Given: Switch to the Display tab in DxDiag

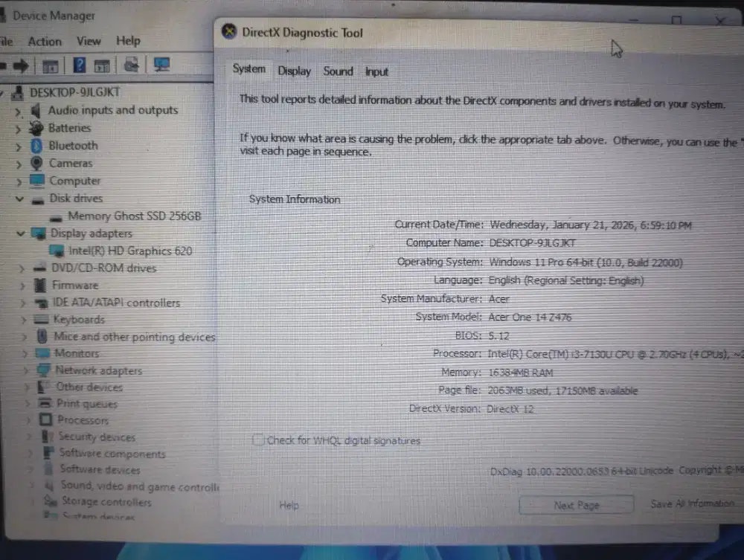Looking at the screenshot, I should pos(294,71).
